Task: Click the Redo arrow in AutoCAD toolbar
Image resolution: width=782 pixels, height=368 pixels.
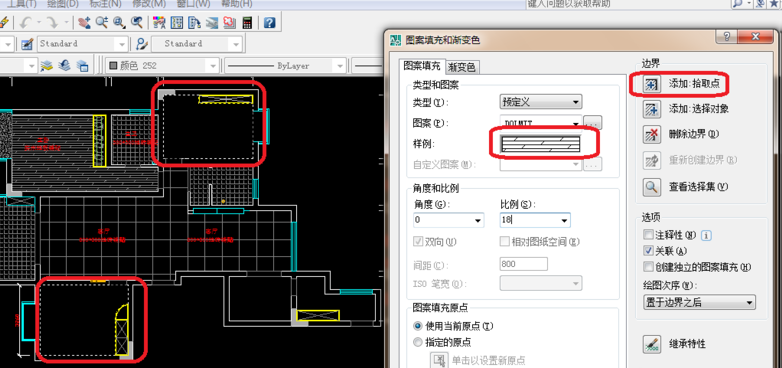Action: [52, 22]
